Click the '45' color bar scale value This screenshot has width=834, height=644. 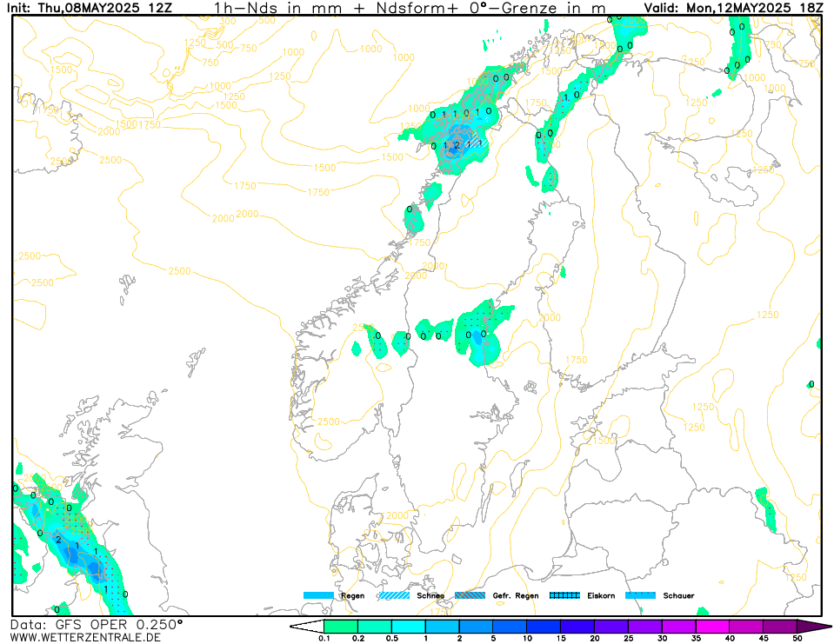(764, 638)
